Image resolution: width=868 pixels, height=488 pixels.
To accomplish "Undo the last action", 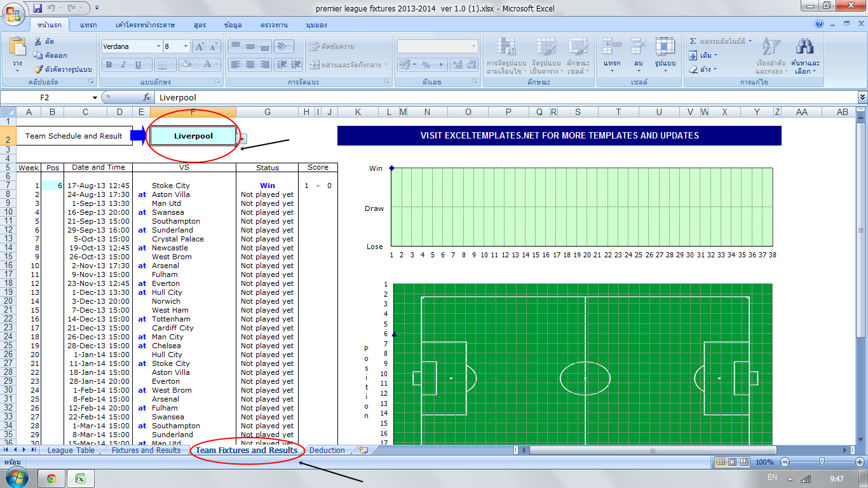I will (x=53, y=8).
